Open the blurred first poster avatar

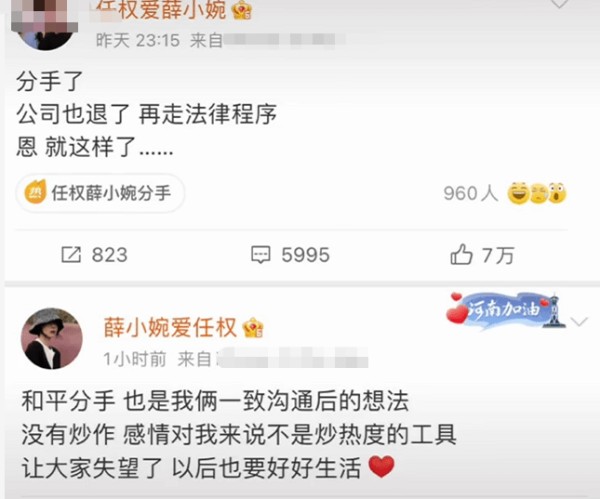click(x=45, y=24)
